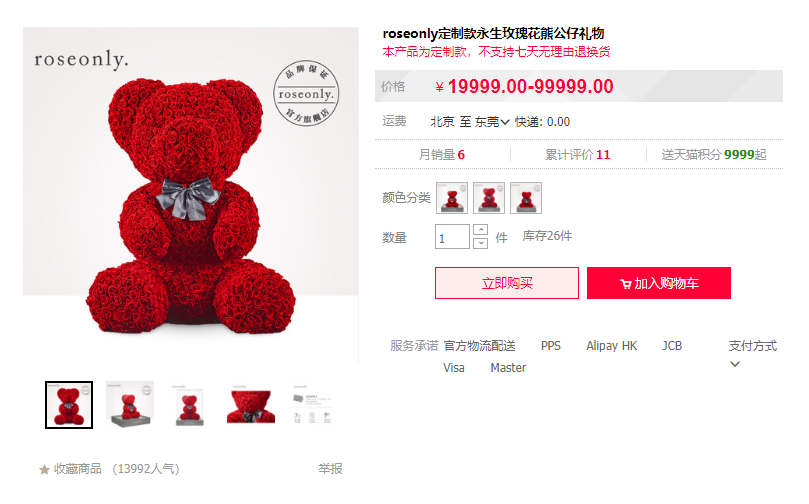This screenshot has height=504, width=809.
Task: Decrease the quantity with the down arrow
Action: [480, 243]
